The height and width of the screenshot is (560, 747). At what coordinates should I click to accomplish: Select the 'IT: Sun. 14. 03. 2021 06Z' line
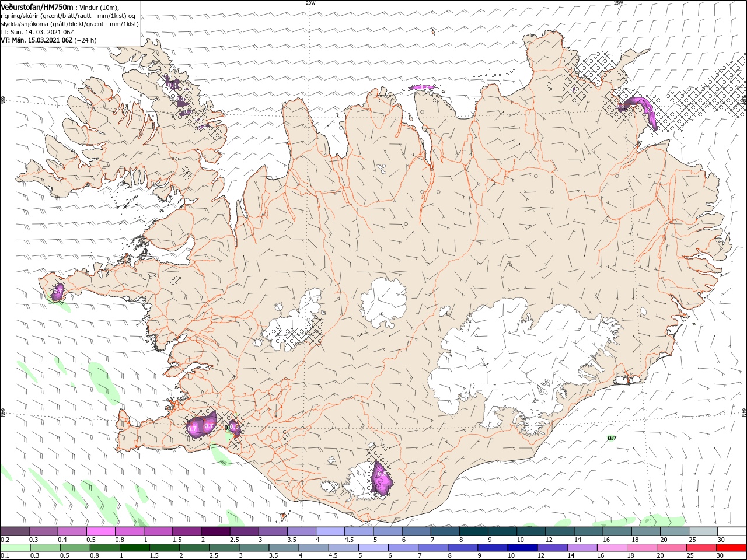pos(39,32)
